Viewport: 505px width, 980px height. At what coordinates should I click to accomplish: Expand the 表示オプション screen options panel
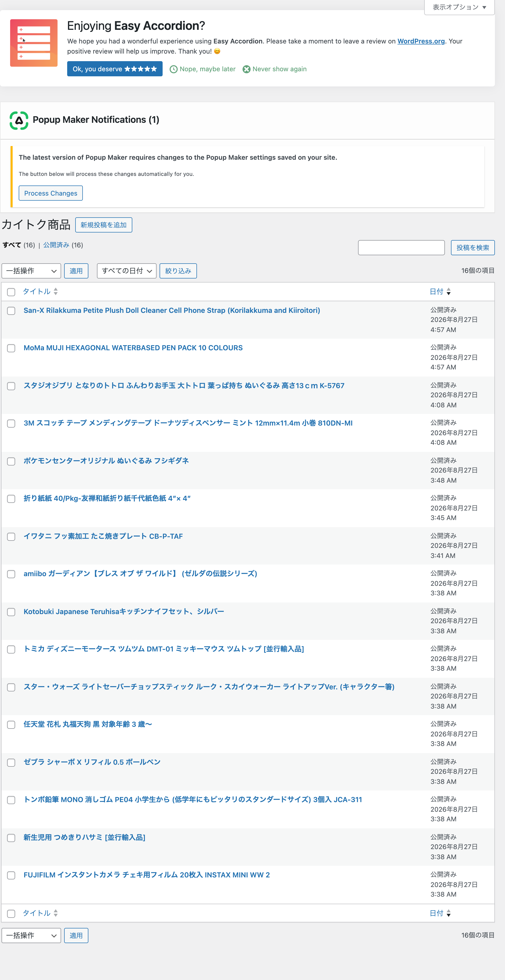click(459, 7)
